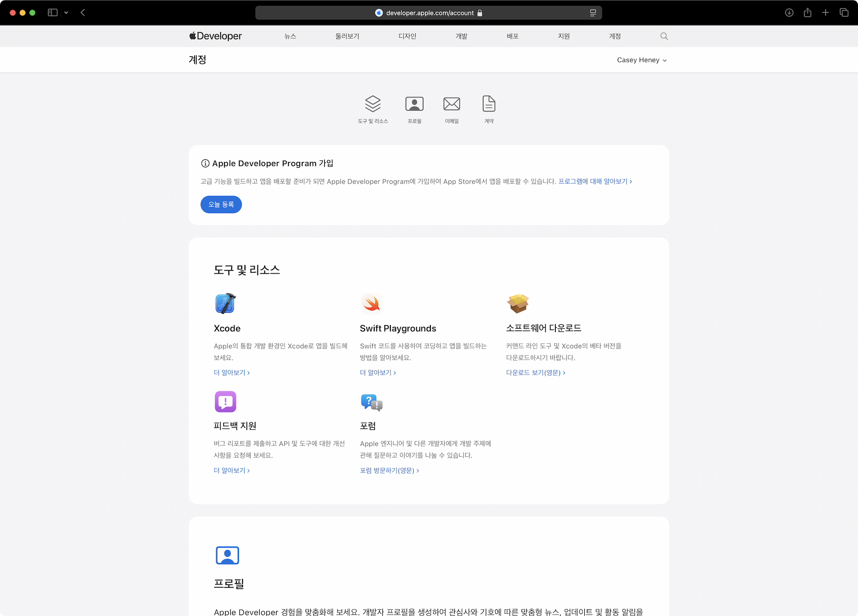
Task: Click the 포럼 chat bubbles icon
Action: [371, 402]
